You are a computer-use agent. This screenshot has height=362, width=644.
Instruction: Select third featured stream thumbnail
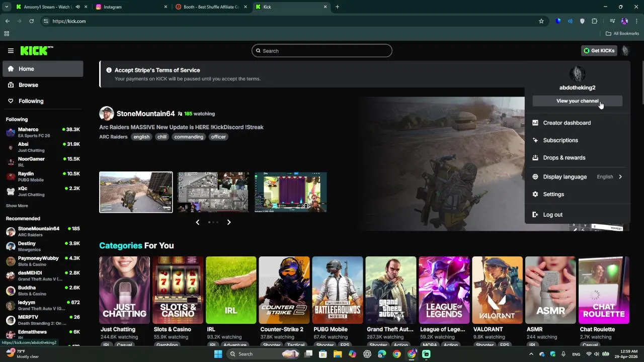tap(291, 192)
